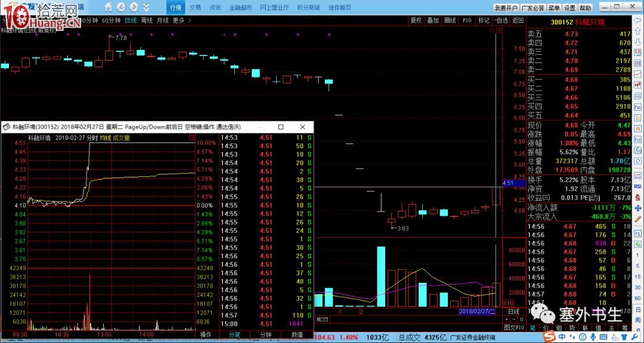Open the 设置 button
644x343 pixels.
pyautogui.click(x=569, y=8)
